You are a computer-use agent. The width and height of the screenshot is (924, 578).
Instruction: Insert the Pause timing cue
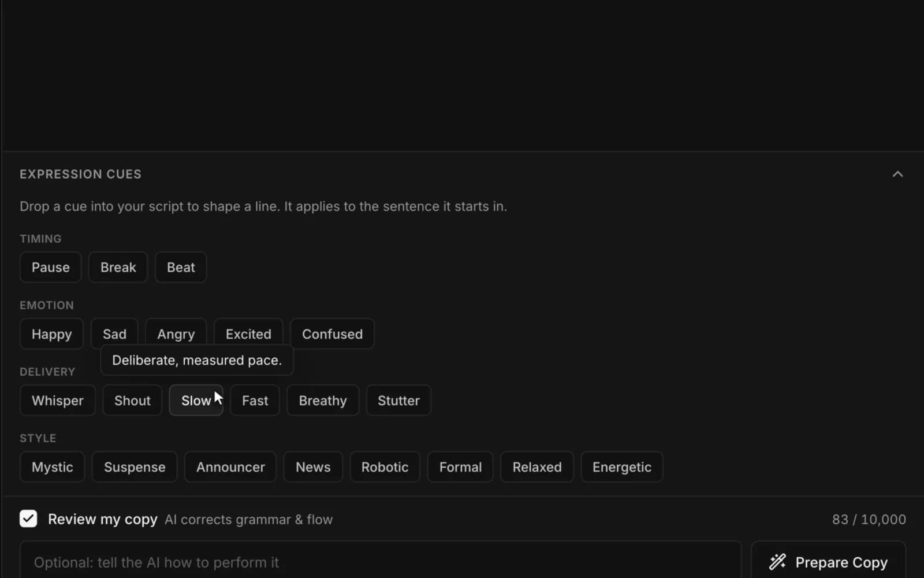(x=50, y=268)
